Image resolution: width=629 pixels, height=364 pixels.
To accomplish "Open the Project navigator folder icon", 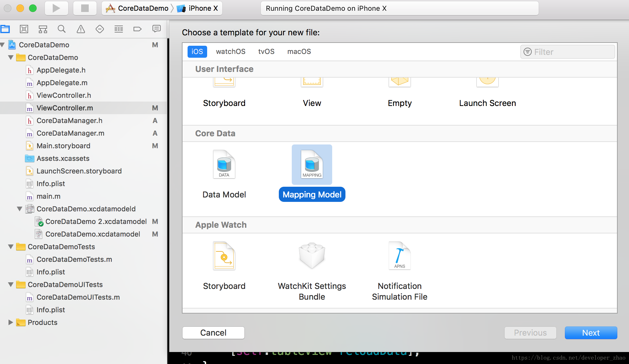I will click(x=5, y=29).
